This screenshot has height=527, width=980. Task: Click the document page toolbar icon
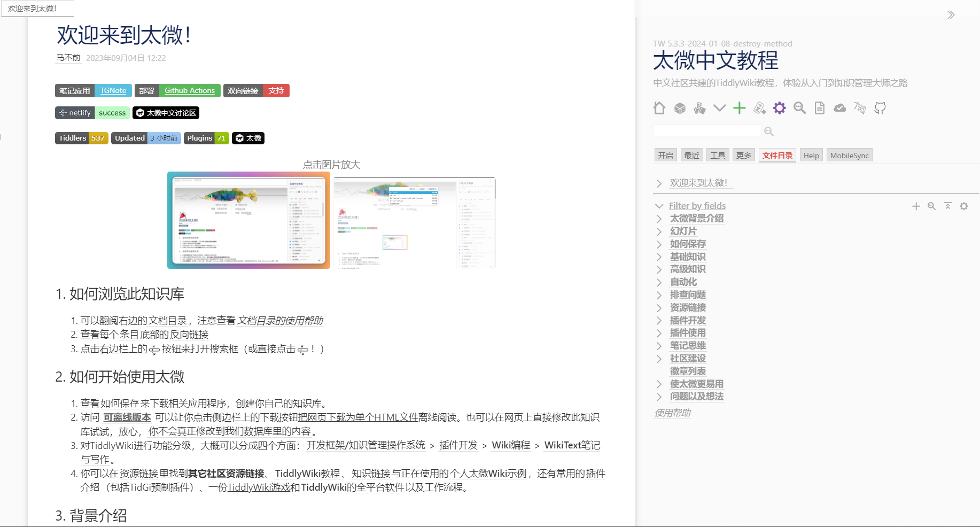(820, 108)
